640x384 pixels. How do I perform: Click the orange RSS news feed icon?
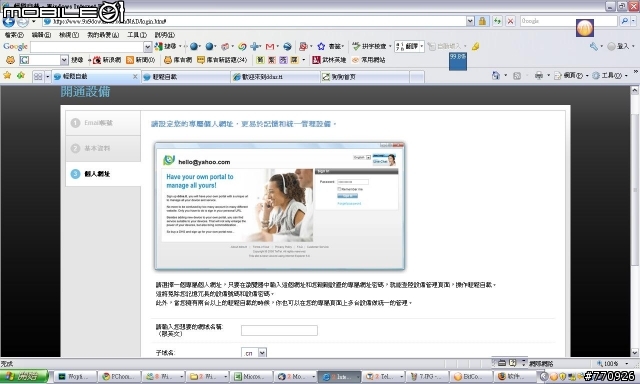pyautogui.click(x=130, y=60)
